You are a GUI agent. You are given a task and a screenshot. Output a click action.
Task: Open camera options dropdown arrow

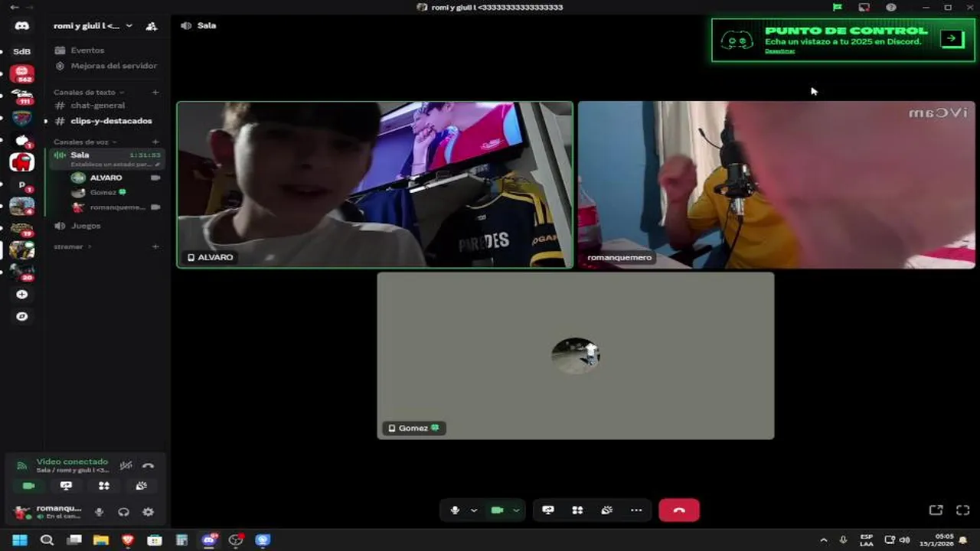(517, 510)
